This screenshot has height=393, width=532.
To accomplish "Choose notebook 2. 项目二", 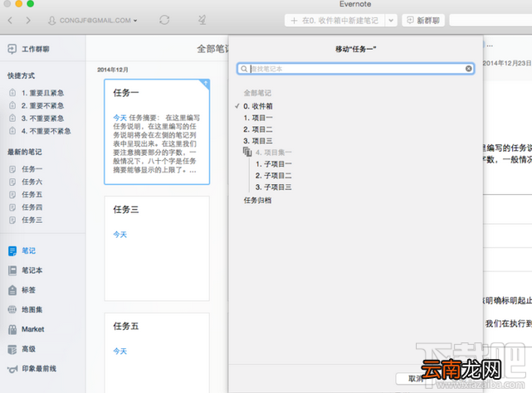I will pyautogui.click(x=258, y=129).
